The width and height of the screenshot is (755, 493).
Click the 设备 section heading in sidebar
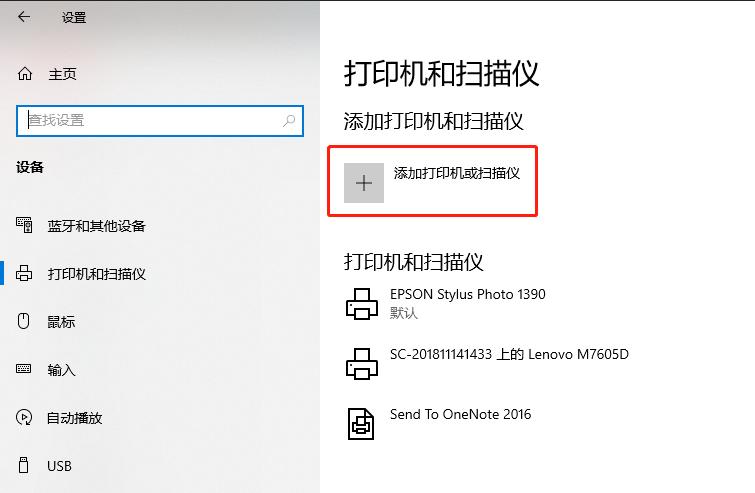pos(30,167)
